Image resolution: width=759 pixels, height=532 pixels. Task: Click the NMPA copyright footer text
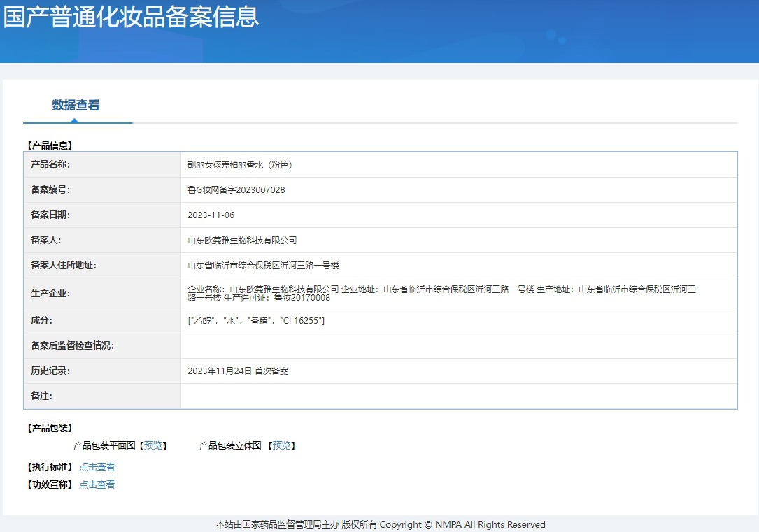pyautogui.click(x=381, y=525)
